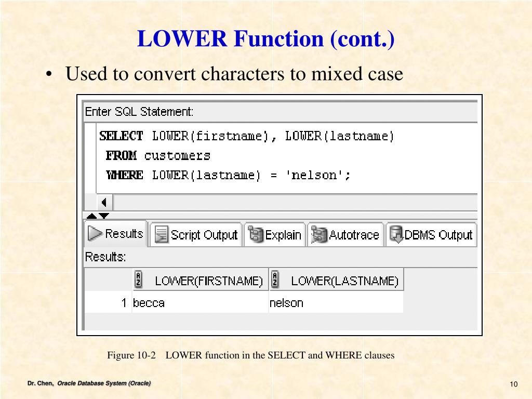Click the Figure 10-2 caption text
This screenshot has height=399, width=532.
point(251,355)
